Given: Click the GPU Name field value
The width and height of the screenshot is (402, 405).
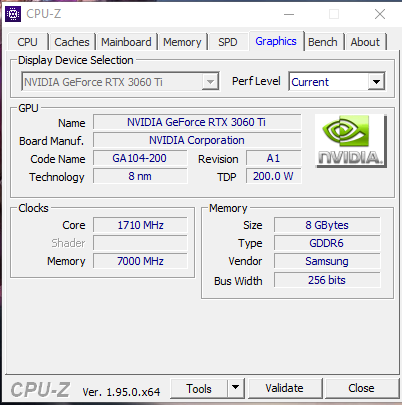Looking at the screenshot, I should [x=197, y=122].
